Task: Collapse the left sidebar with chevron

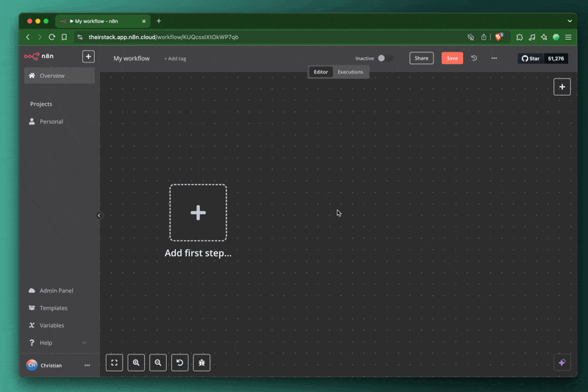Action: pyautogui.click(x=99, y=215)
